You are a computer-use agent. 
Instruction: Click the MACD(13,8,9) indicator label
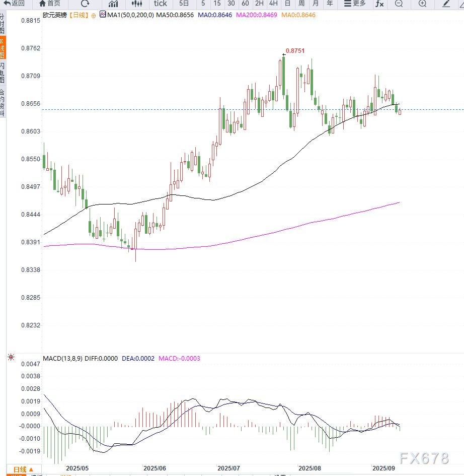[63, 358]
